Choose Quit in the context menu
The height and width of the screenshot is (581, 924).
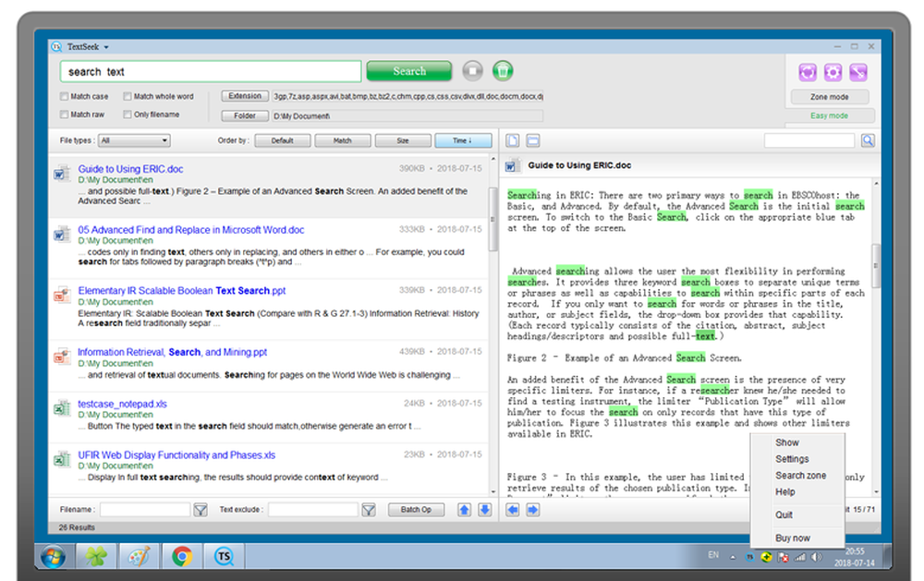click(784, 515)
